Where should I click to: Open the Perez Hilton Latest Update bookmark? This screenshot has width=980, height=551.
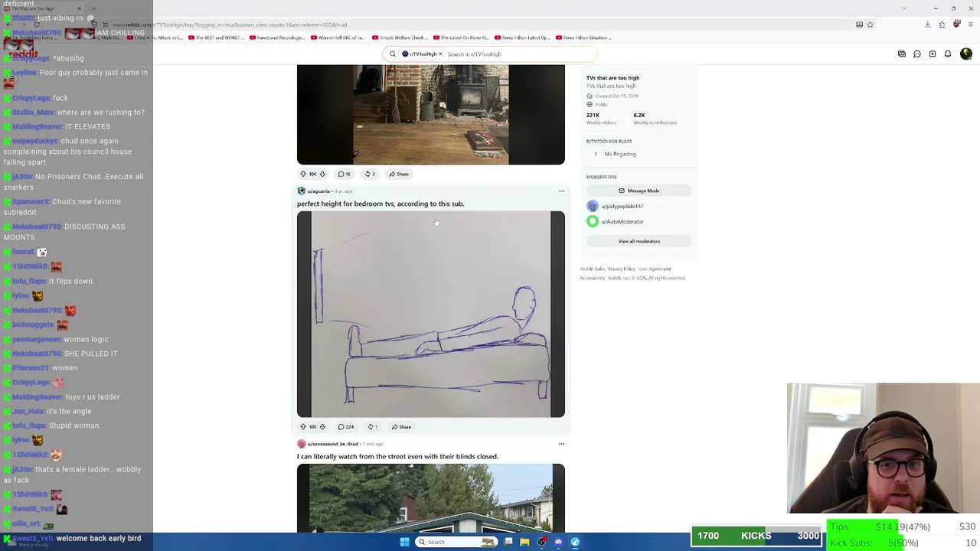[522, 37]
